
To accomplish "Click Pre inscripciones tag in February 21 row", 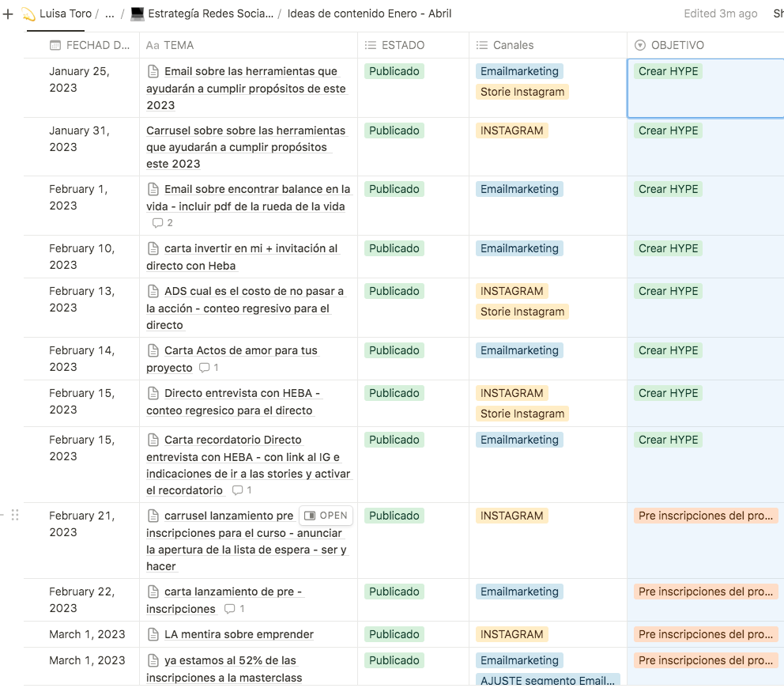I will 706,516.
